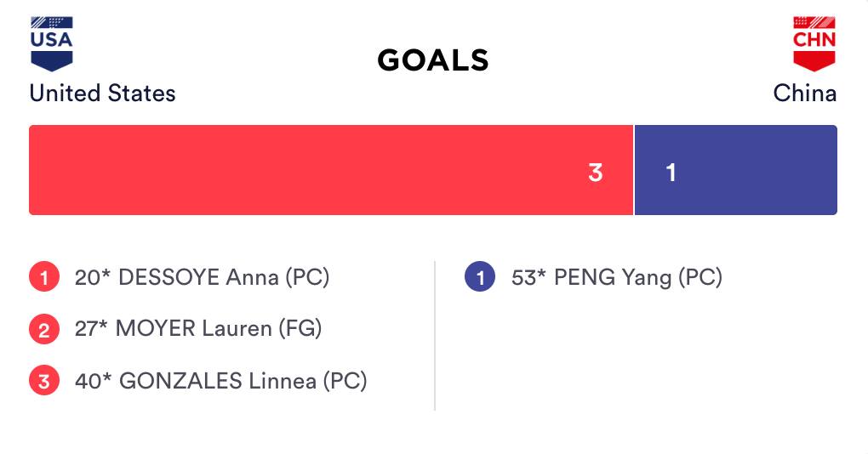Image resolution: width=868 pixels, height=454 pixels.
Task: Click the score 1 in the blue bar
Action: [671, 173]
